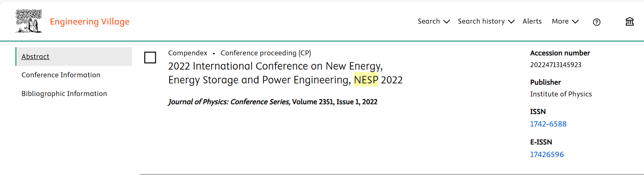Click the Elsevier tree logo icon
This screenshot has width=644, height=179.
coord(29,21)
